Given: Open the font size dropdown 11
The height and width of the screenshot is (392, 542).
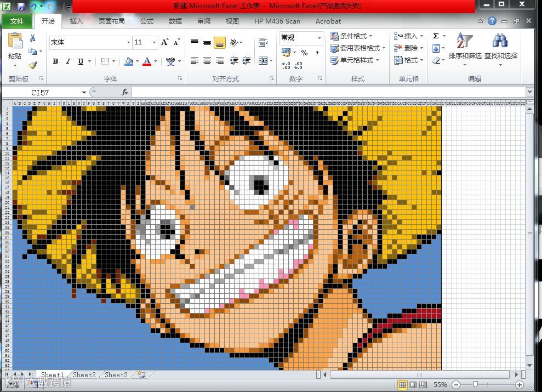Looking at the screenshot, I should click(154, 43).
